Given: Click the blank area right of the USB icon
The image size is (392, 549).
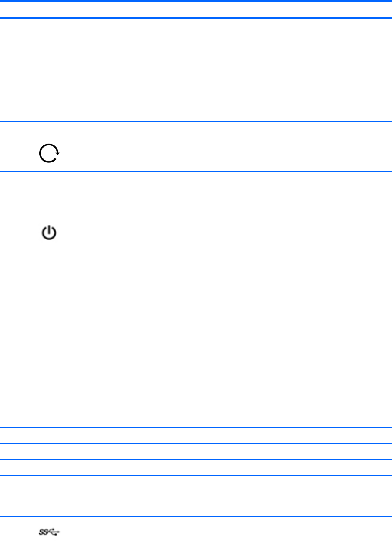Looking at the screenshot, I should point(218,532).
